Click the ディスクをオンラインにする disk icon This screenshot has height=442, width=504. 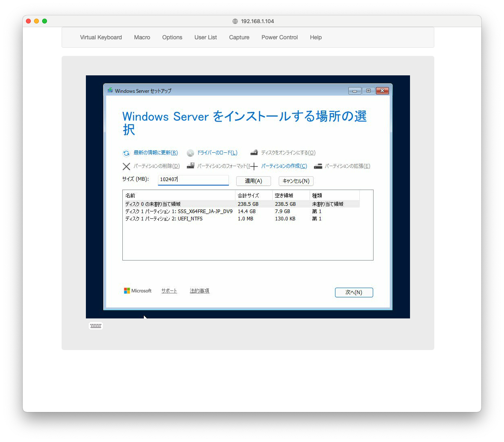[254, 153]
